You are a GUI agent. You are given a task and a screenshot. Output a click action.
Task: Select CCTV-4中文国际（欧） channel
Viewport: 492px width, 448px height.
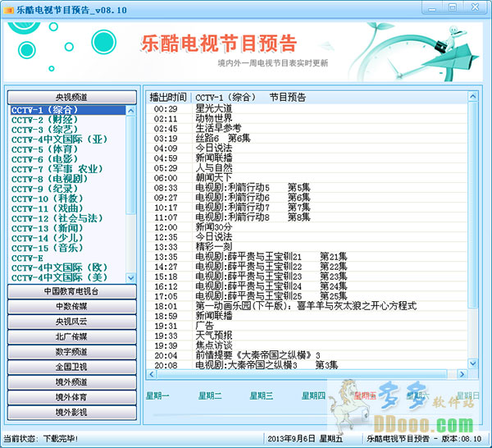(x=68, y=268)
